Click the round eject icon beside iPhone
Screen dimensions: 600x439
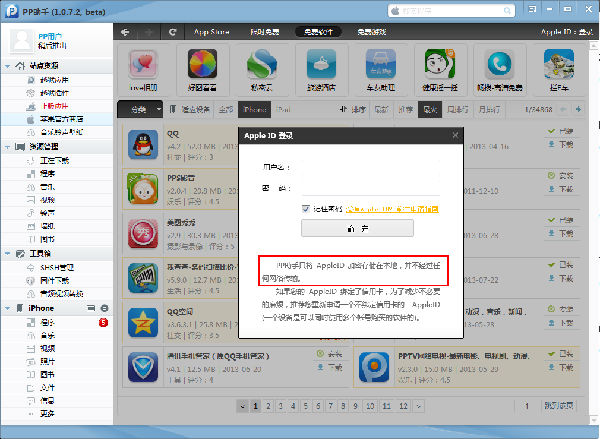(104, 308)
